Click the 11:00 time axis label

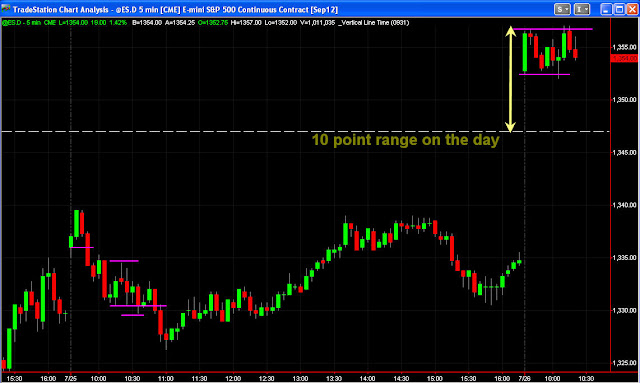point(166,379)
